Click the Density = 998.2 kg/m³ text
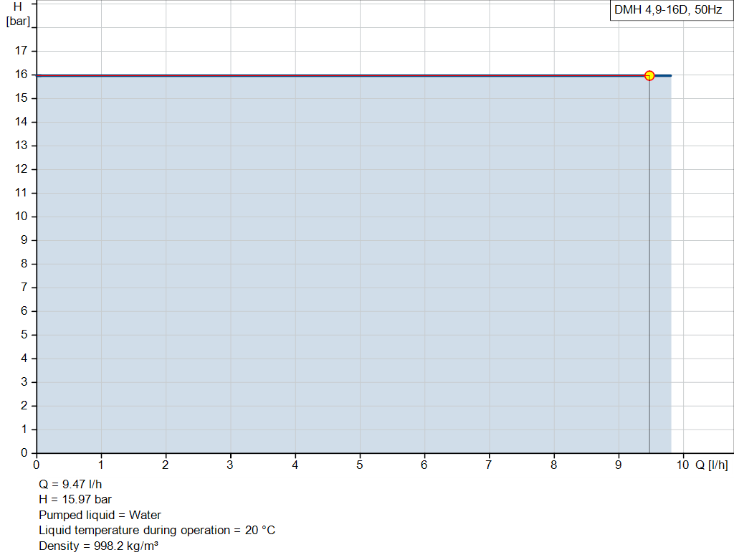 (98, 546)
